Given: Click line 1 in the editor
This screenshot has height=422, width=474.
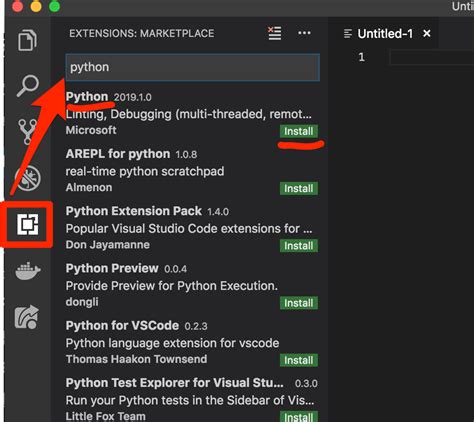Looking at the screenshot, I should point(431,57).
